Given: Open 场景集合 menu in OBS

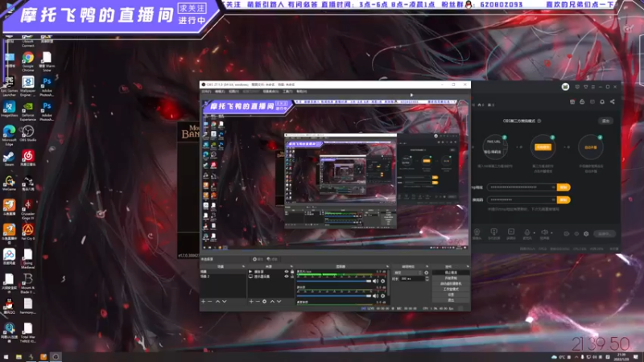Looking at the screenshot, I should [x=270, y=91].
